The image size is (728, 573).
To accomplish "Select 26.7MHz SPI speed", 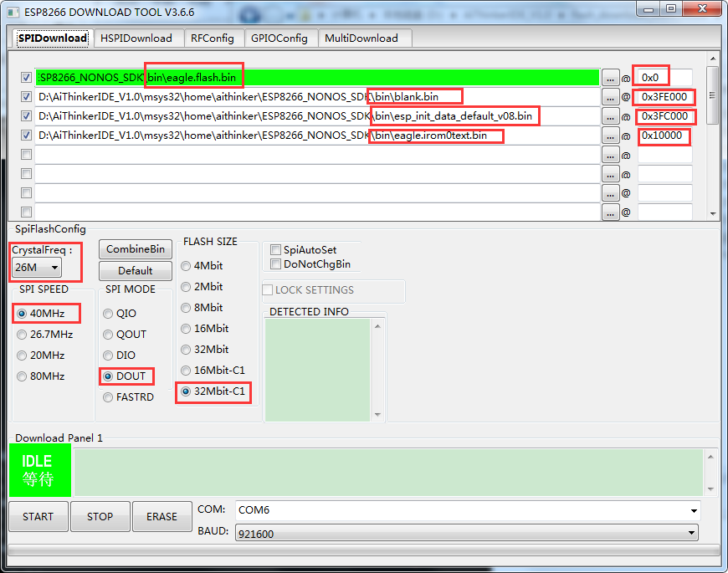I will tap(22, 335).
